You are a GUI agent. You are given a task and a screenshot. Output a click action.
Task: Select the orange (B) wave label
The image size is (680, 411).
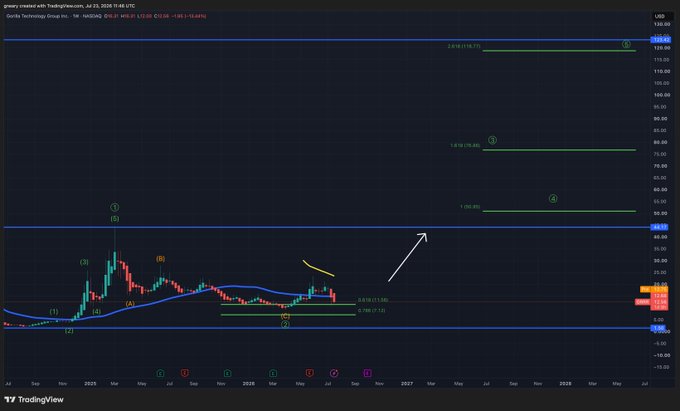click(160, 259)
